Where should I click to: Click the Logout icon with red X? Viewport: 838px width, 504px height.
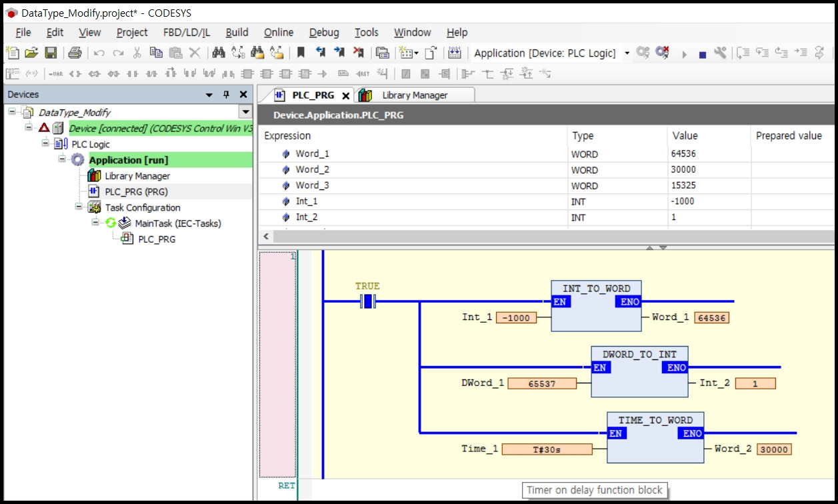662,53
